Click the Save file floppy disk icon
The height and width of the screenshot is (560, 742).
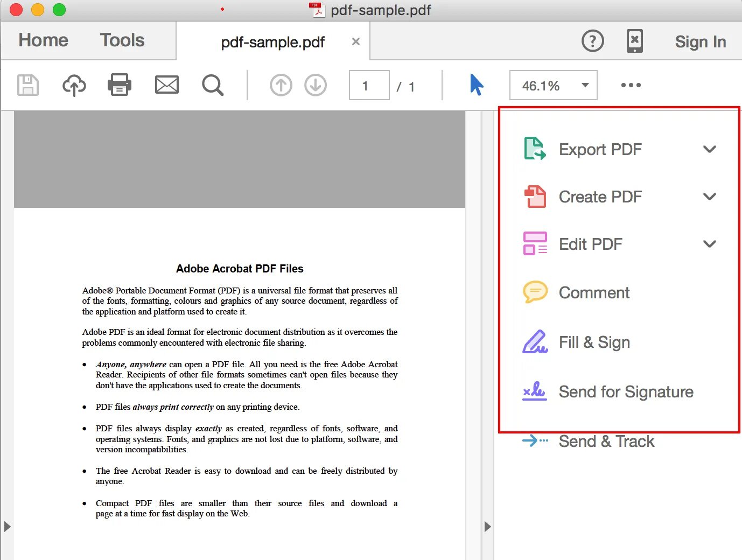point(28,85)
